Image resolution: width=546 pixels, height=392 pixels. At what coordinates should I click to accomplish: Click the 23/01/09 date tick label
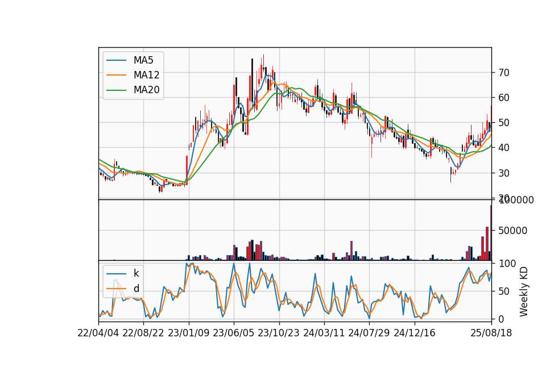[189, 333]
